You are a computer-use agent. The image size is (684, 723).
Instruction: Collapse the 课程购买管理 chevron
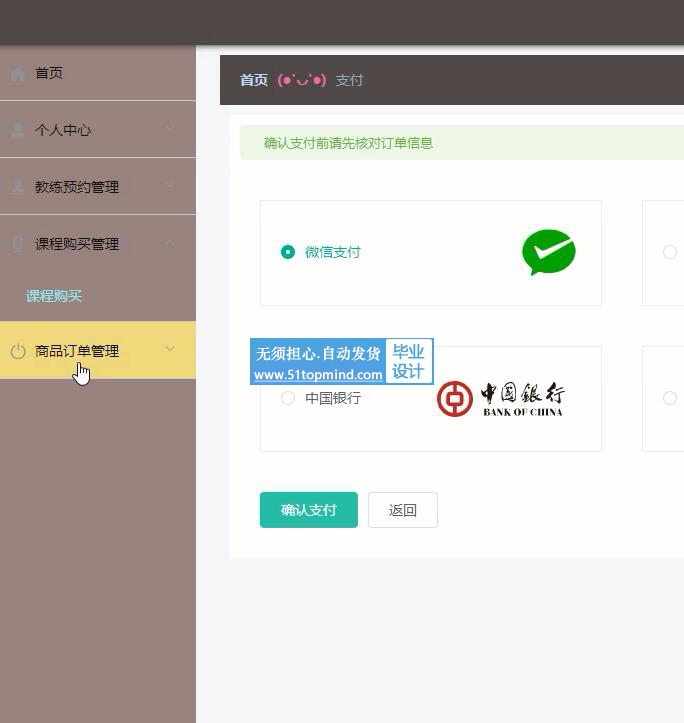click(x=170, y=243)
